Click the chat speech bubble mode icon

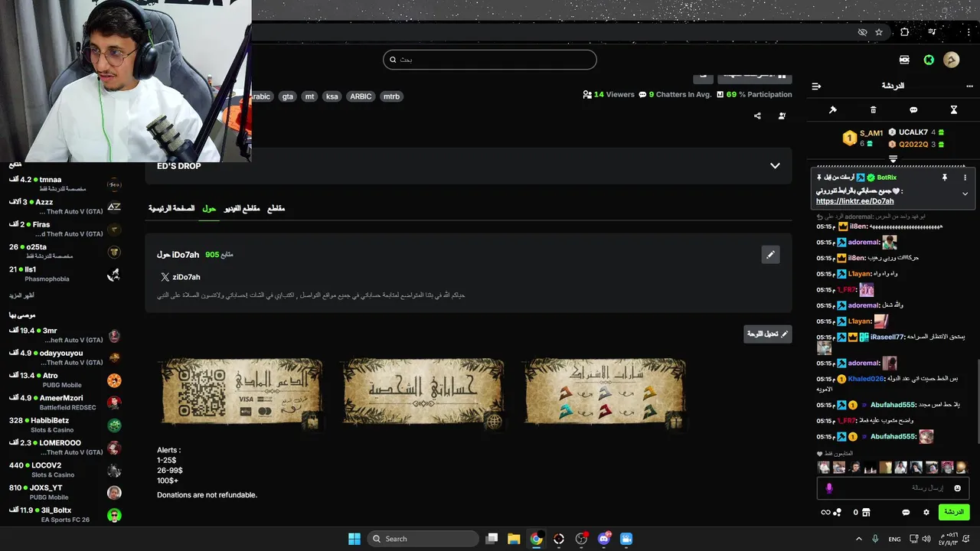click(913, 110)
